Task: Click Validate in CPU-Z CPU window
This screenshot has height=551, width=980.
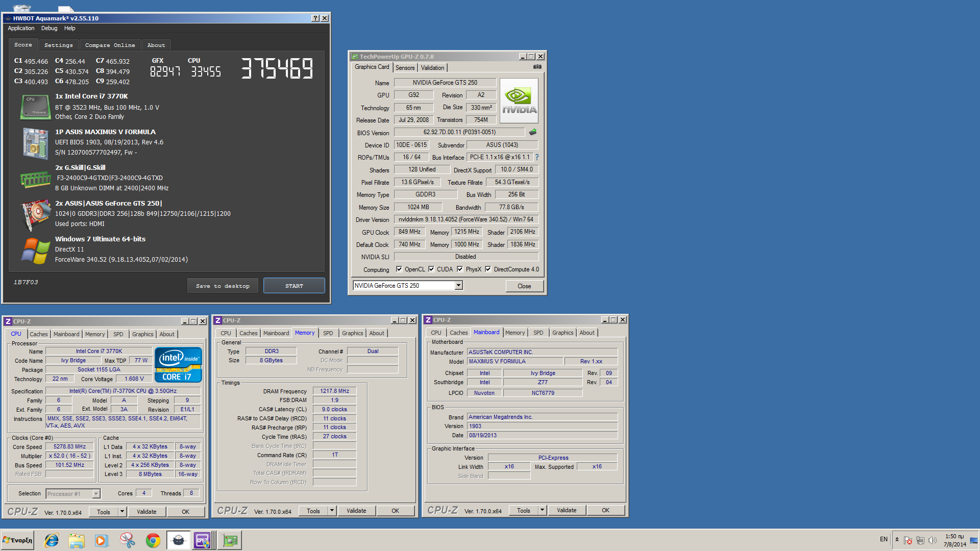Action: 146,512
